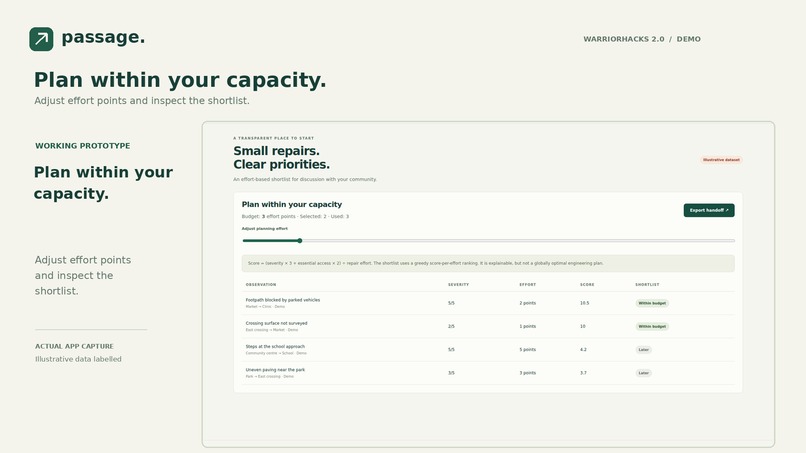Click the planning effort slider handle
The image size is (806, 453).
(300, 241)
